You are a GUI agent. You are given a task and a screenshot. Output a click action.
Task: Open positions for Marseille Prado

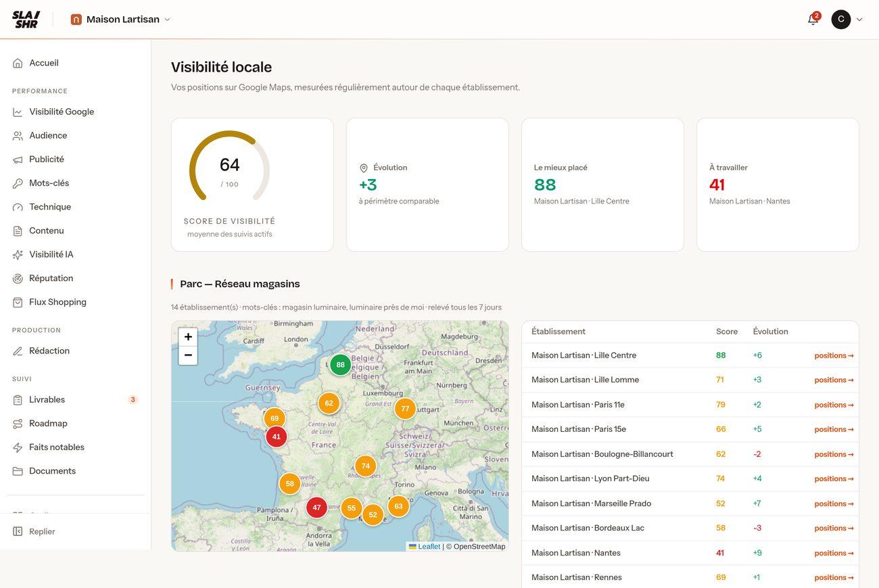point(834,504)
